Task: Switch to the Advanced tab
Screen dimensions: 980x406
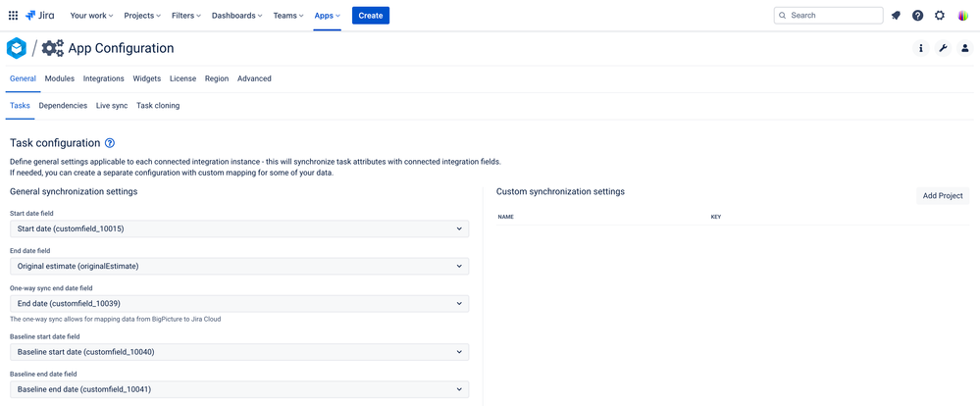Action: pos(254,78)
